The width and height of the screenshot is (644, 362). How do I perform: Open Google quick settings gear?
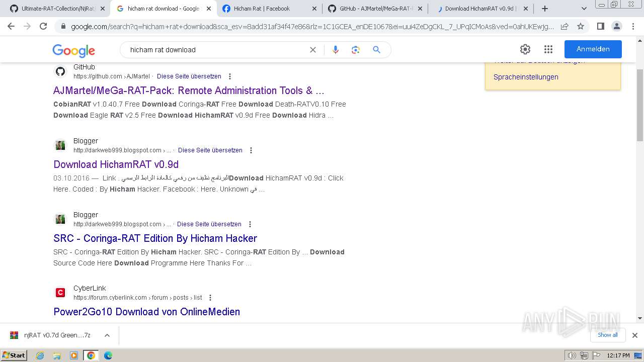(x=525, y=49)
